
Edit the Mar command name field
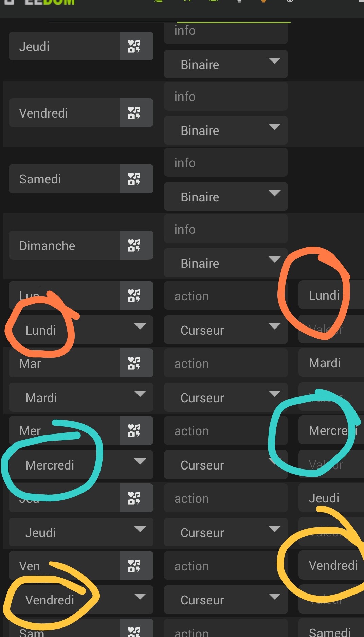(64, 363)
